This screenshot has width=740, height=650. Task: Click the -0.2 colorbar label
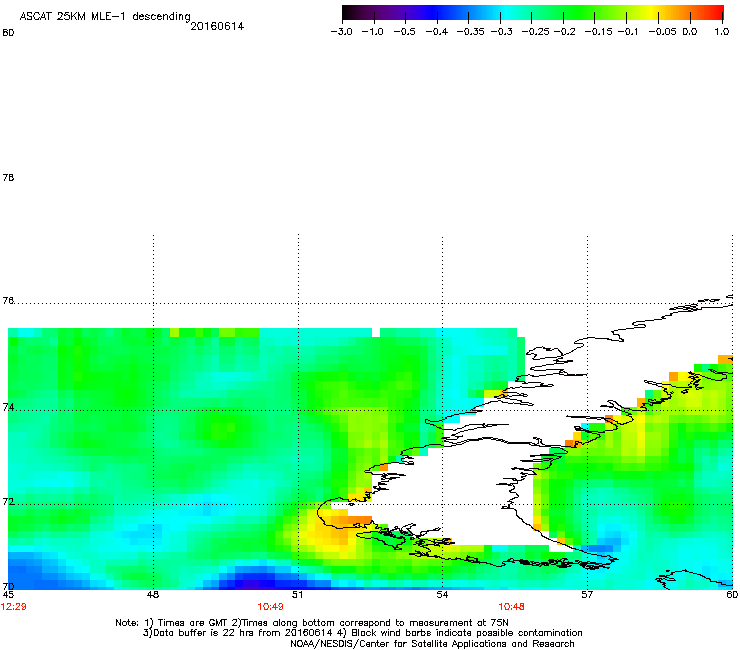pyautogui.click(x=564, y=32)
